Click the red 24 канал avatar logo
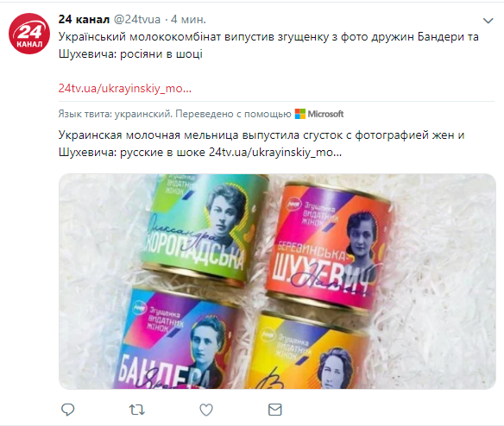The image size is (504, 426). coord(29,34)
